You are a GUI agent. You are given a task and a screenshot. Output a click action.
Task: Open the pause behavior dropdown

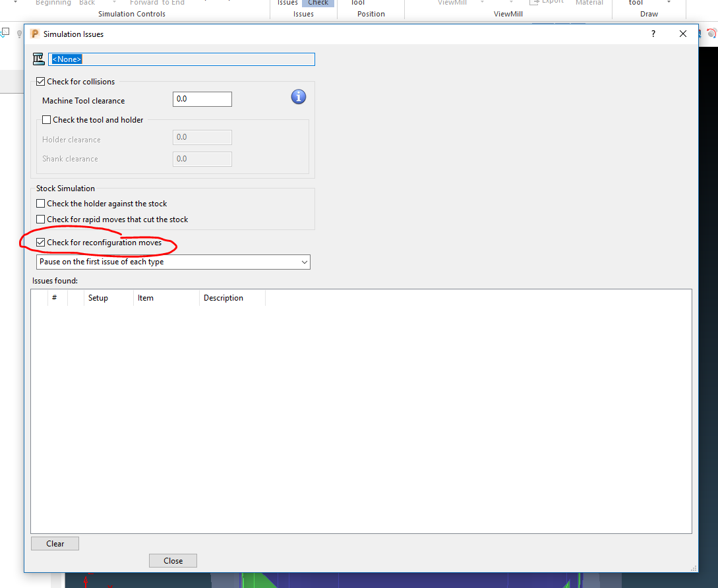click(304, 262)
